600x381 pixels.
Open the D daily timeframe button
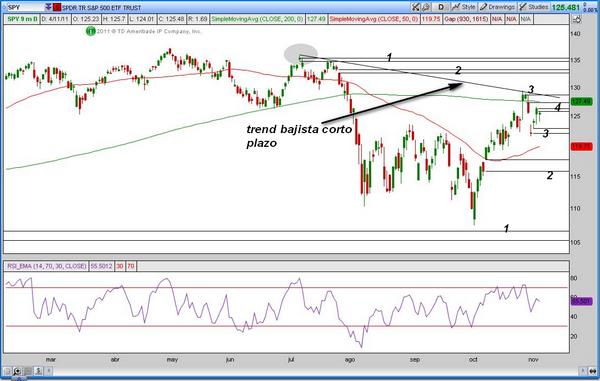coord(441,7)
